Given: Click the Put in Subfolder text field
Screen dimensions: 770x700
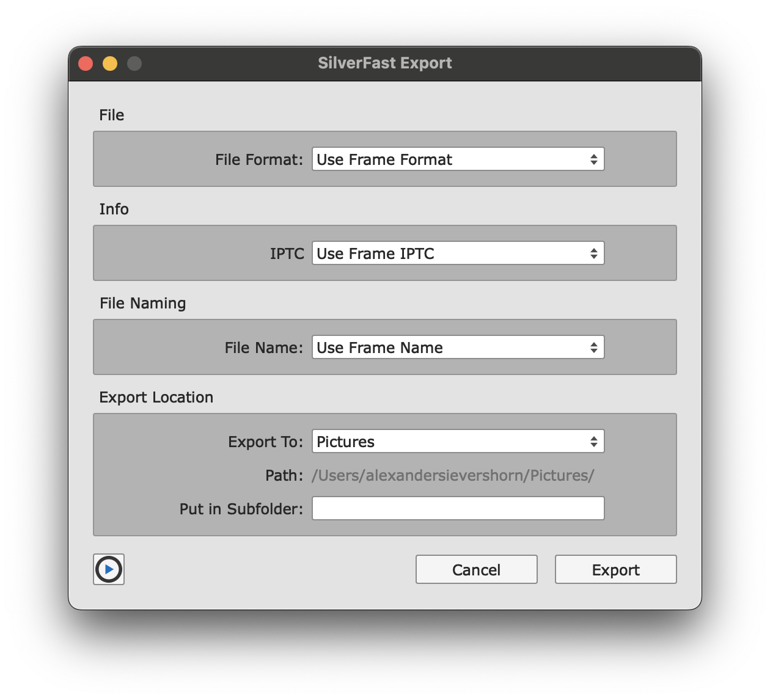Looking at the screenshot, I should (x=458, y=508).
